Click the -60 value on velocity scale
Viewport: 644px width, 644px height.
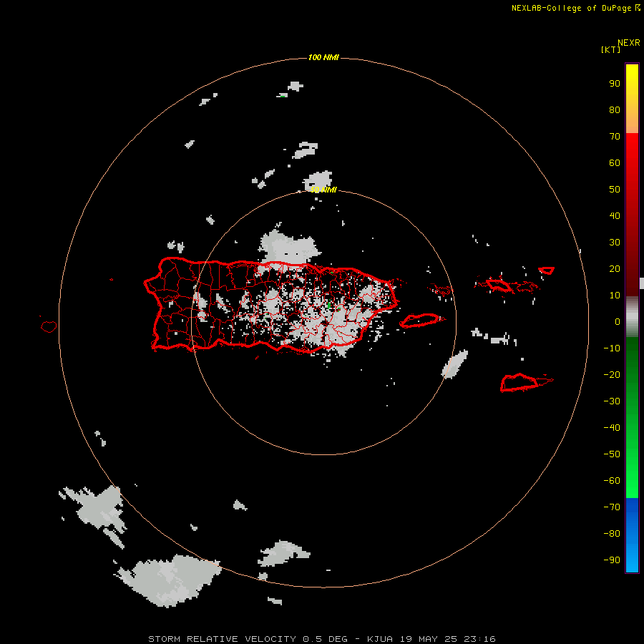click(x=612, y=481)
